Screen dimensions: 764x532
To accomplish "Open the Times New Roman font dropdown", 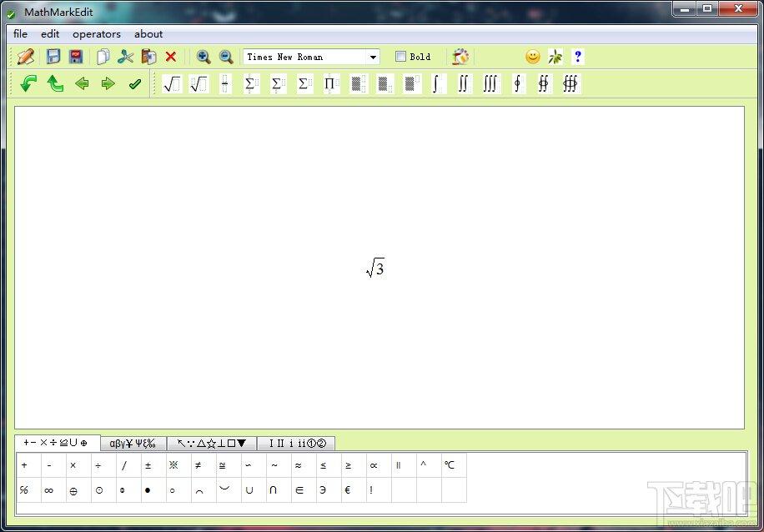I will [373, 57].
